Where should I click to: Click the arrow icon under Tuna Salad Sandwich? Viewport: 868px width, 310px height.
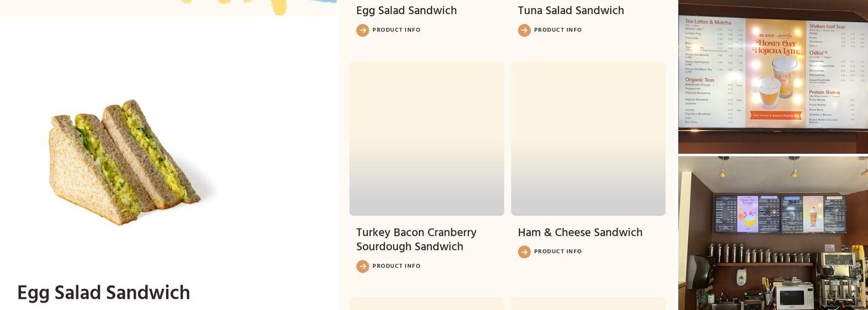525,30
